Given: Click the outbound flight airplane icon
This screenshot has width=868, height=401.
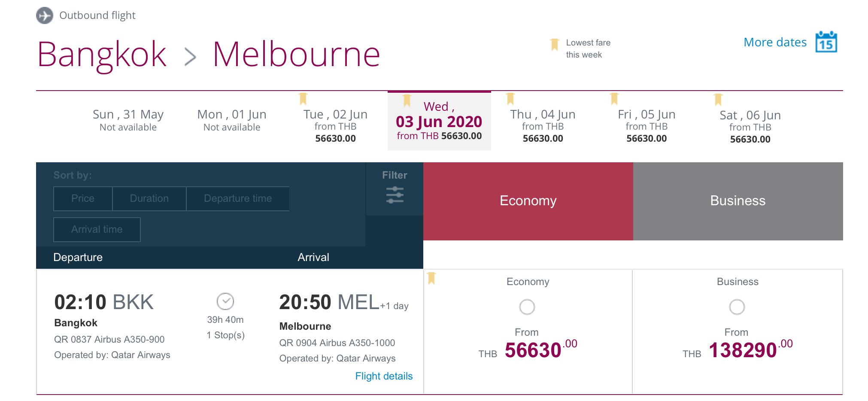Looking at the screenshot, I should pyautogui.click(x=45, y=16).
